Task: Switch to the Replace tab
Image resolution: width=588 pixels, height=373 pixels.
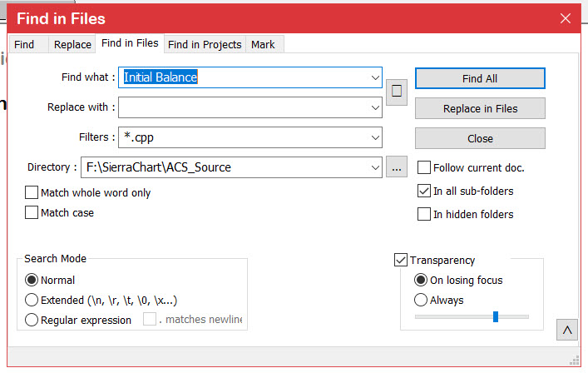Action: (72, 44)
